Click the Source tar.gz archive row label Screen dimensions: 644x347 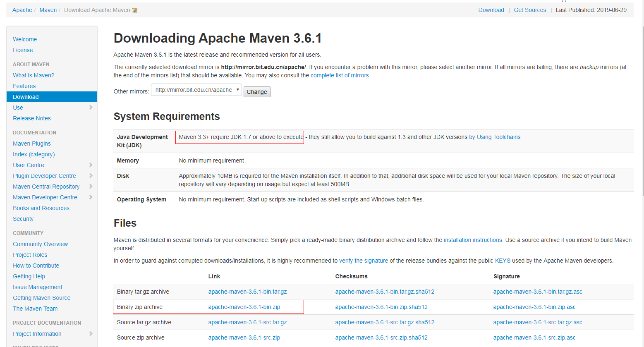coord(144,322)
